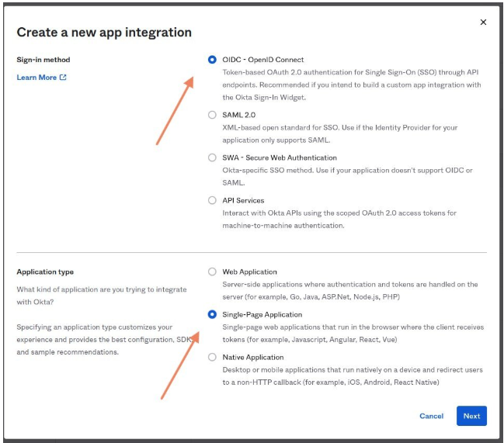Click the 'Web Application' option label text
Viewport: 504px width, 443px height.
(249, 272)
